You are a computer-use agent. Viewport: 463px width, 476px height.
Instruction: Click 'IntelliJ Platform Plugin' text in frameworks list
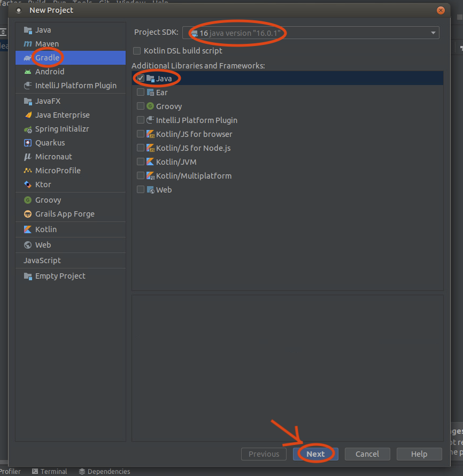pos(197,120)
